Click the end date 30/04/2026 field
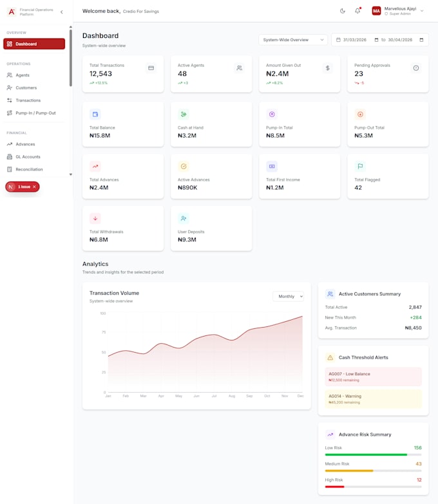The width and height of the screenshot is (438, 504). click(400, 40)
